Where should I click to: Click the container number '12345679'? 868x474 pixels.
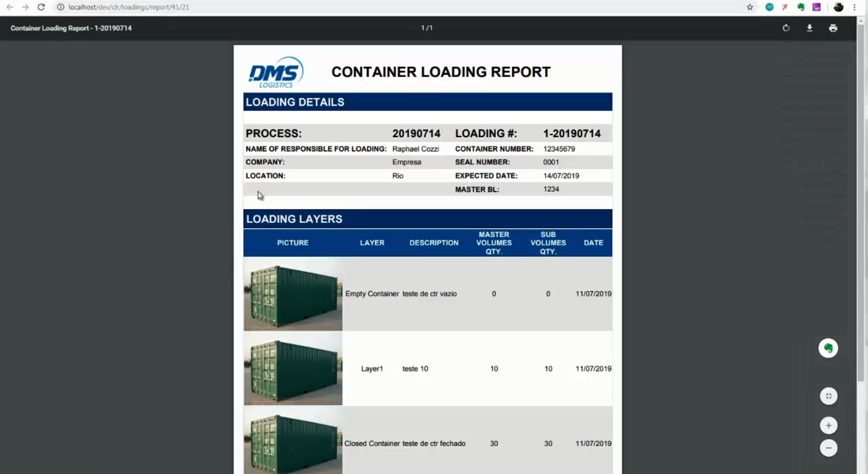[x=559, y=149]
